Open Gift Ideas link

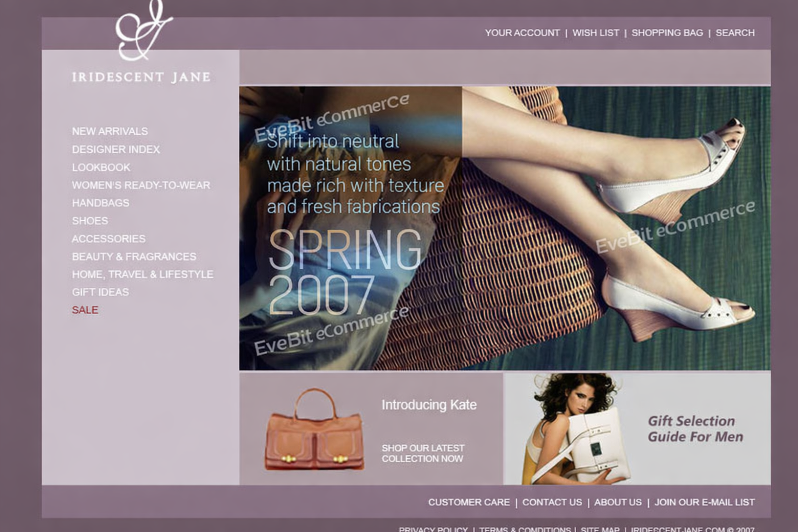click(101, 292)
